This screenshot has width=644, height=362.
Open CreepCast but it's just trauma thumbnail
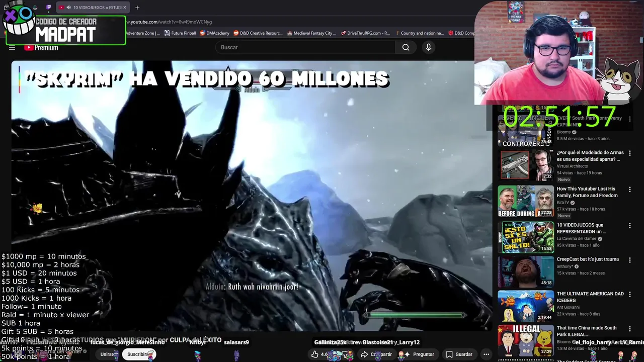pyautogui.click(x=526, y=271)
